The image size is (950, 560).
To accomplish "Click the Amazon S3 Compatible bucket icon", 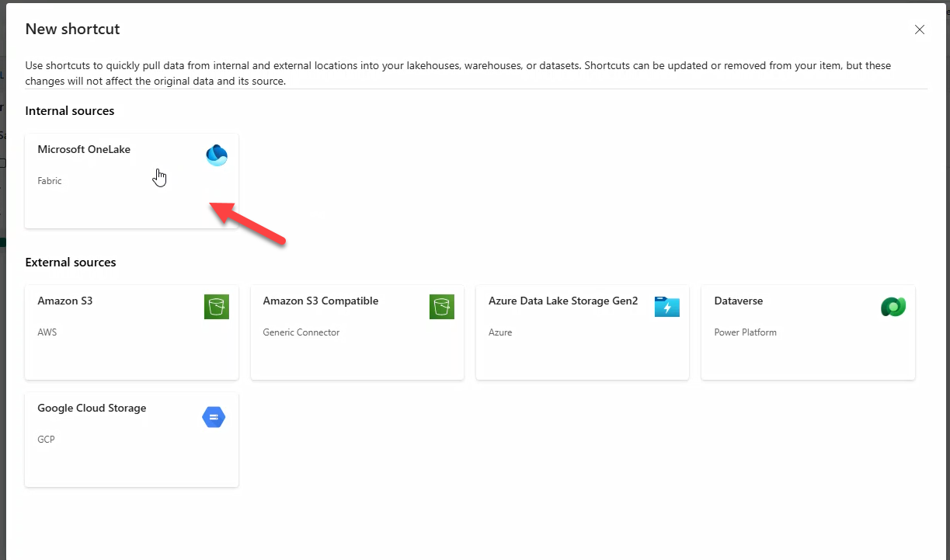I will click(441, 307).
